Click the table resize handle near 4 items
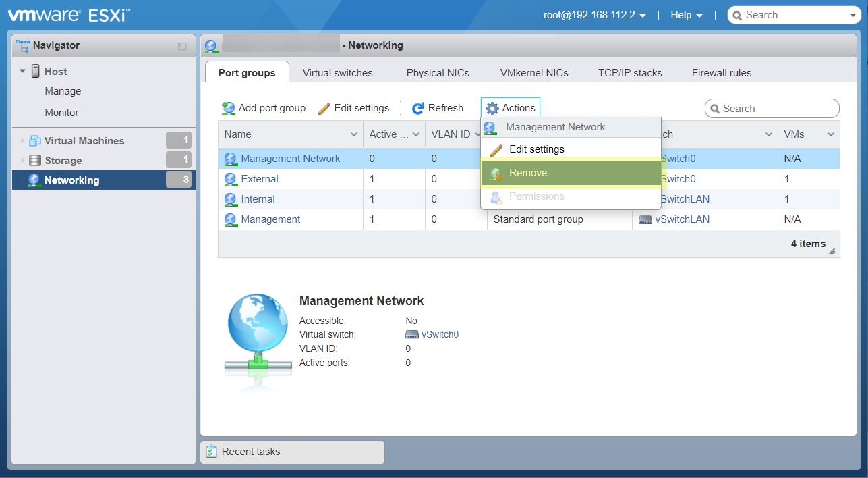The width and height of the screenshot is (868, 478). (x=832, y=250)
